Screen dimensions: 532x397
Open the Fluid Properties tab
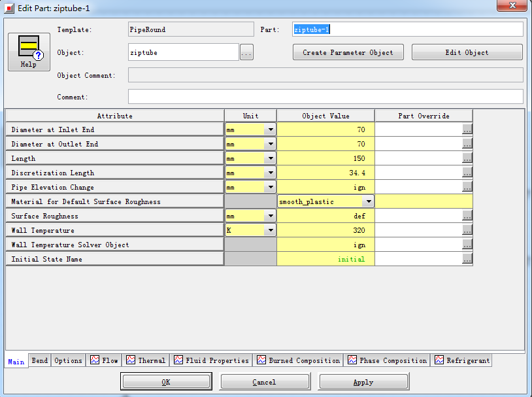211,360
